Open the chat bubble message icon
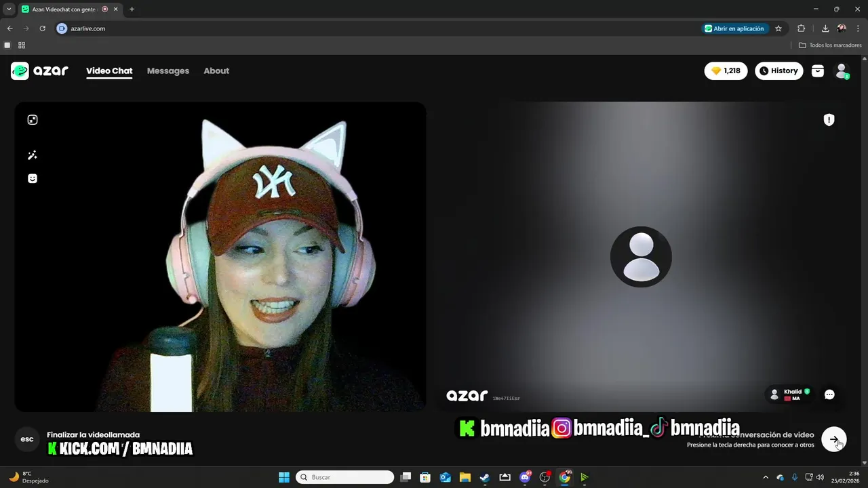Viewport: 868px width, 488px height. (x=829, y=394)
